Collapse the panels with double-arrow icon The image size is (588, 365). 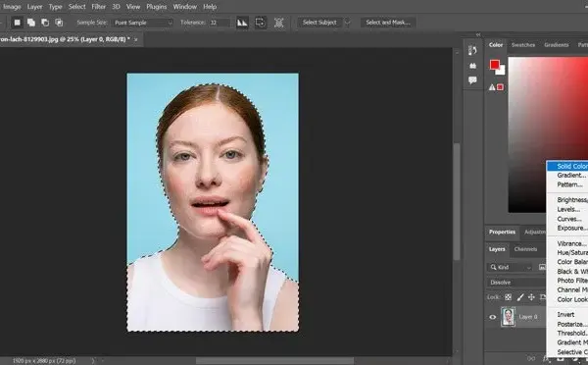tap(478, 34)
